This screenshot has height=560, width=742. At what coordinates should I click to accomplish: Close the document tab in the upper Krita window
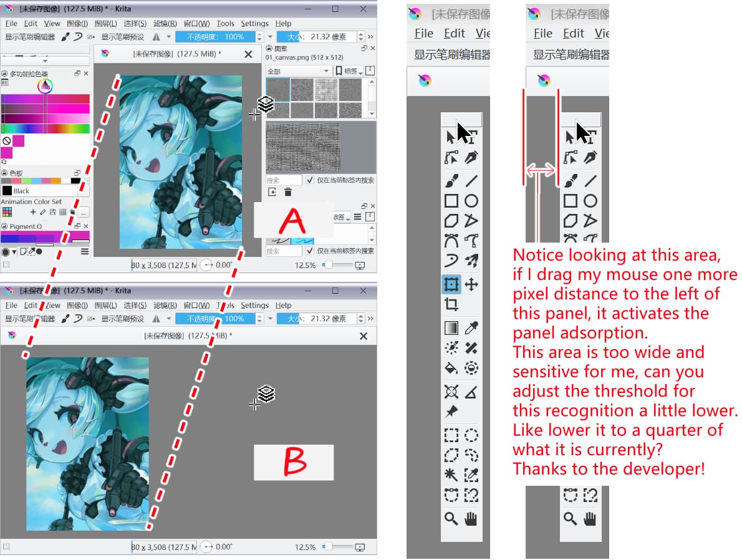point(248,54)
